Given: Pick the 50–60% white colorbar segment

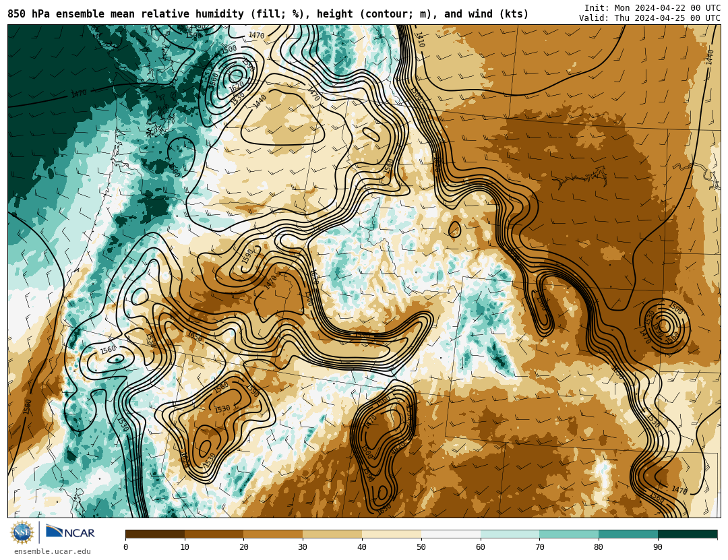Looking at the screenshot, I should click(x=451, y=534).
